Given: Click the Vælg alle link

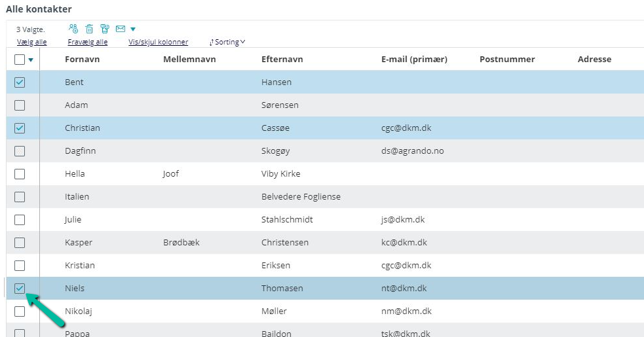Looking at the screenshot, I should click(x=31, y=42).
